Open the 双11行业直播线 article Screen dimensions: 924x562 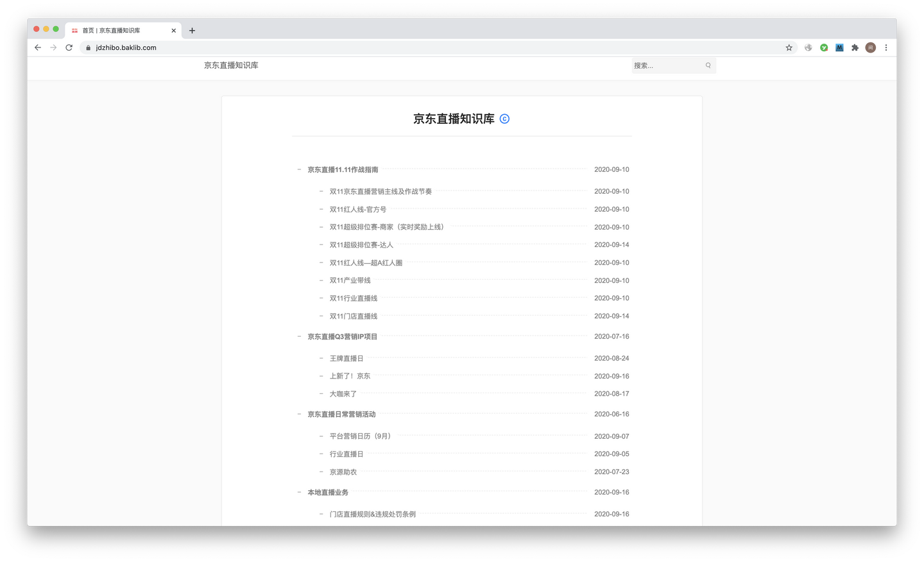(354, 298)
